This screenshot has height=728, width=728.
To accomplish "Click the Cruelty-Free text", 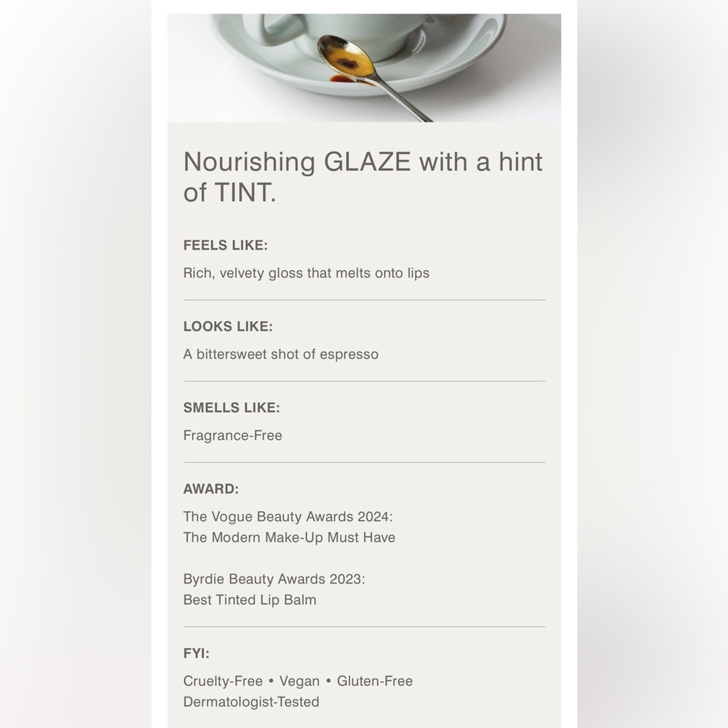I will pyautogui.click(x=223, y=681).
